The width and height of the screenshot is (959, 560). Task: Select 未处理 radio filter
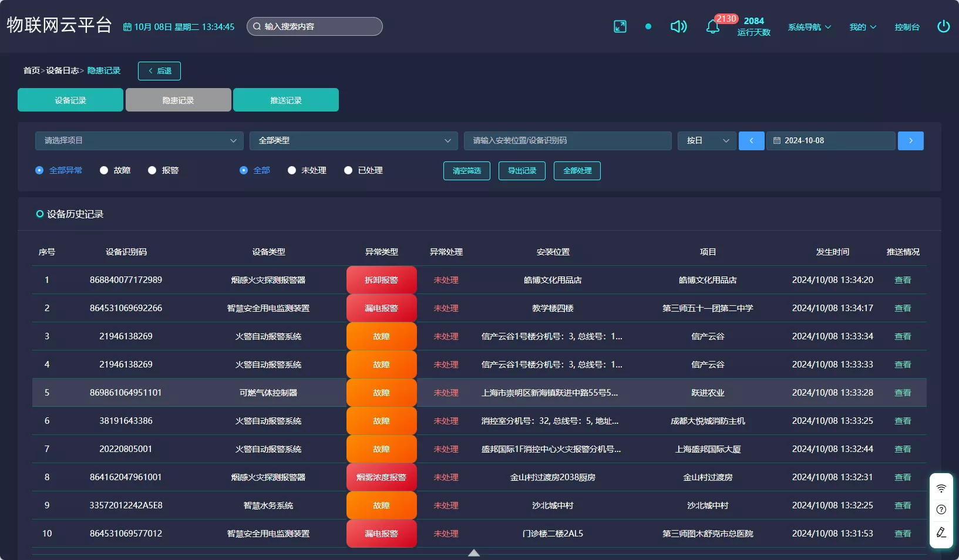pyautogui.click(x=307, y=170)
